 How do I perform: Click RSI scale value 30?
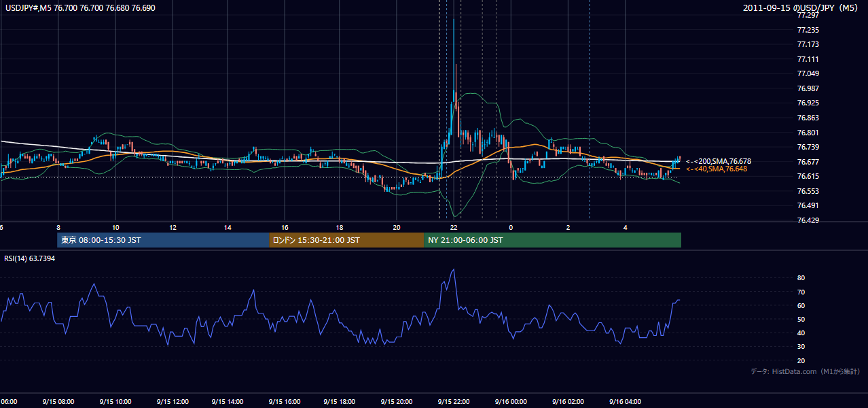[x=801, y=347]
